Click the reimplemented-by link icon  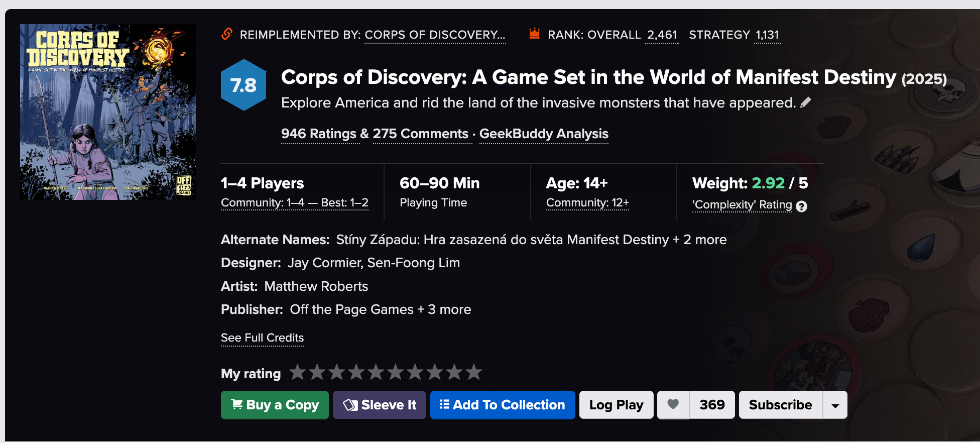[227, 34]
